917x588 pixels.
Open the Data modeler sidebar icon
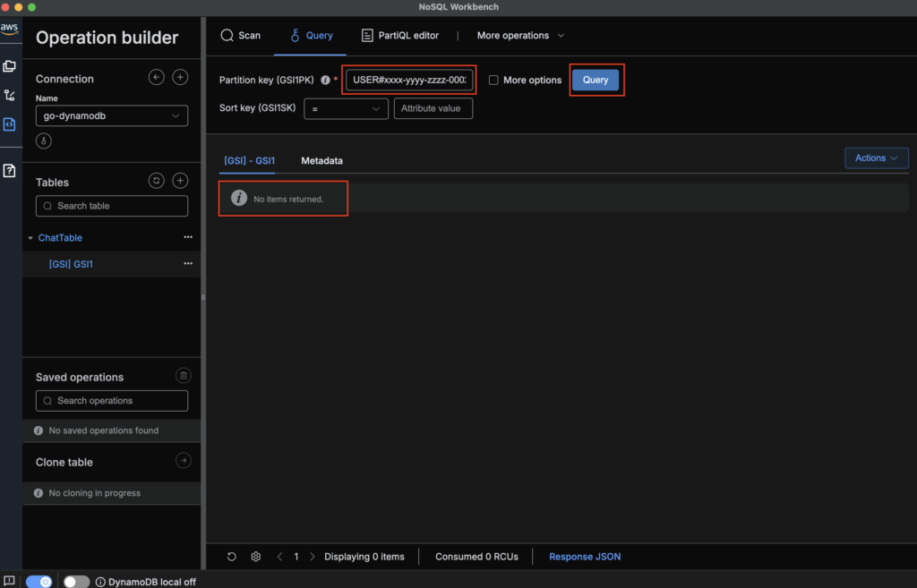click(10, 65)
